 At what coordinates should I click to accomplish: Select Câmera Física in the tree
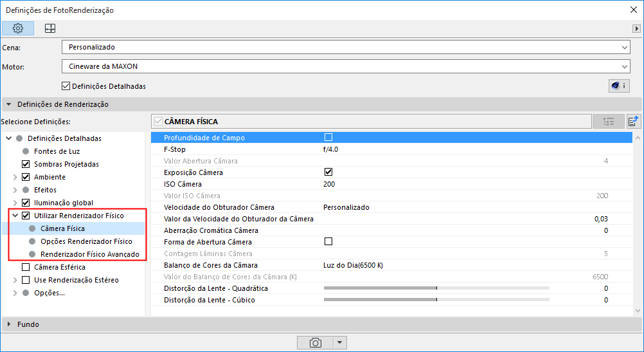pos(62,228)
